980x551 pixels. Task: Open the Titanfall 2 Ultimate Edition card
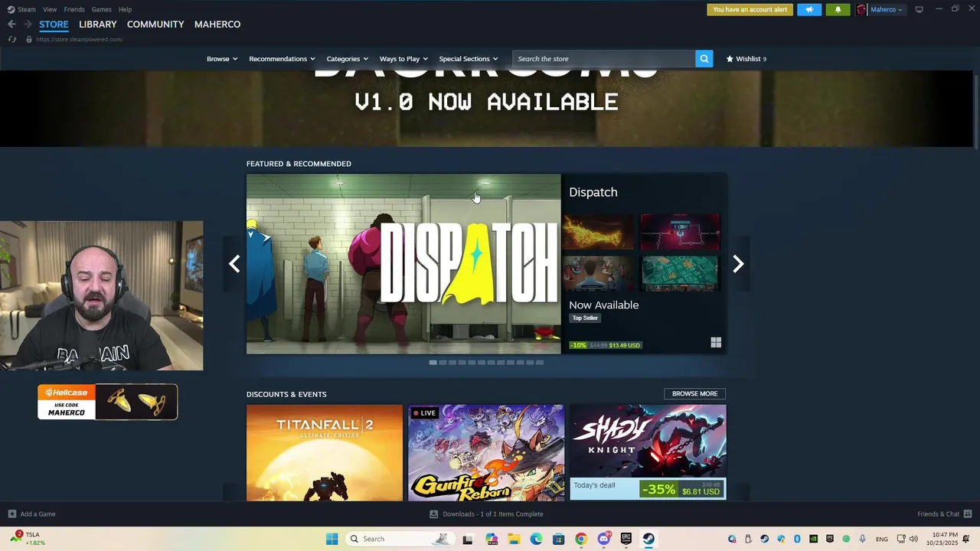325,453
